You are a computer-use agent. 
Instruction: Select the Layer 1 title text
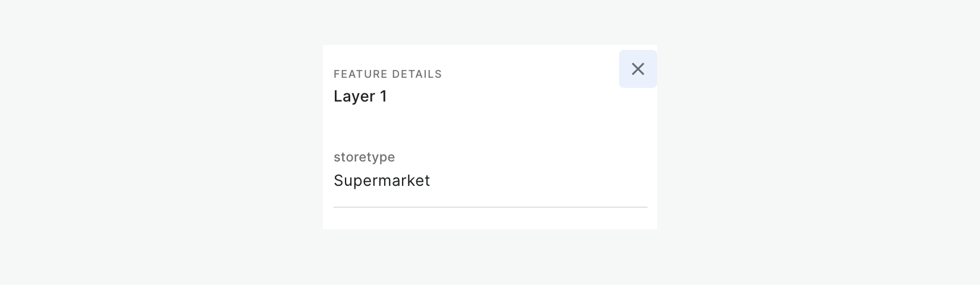point(360,96)
